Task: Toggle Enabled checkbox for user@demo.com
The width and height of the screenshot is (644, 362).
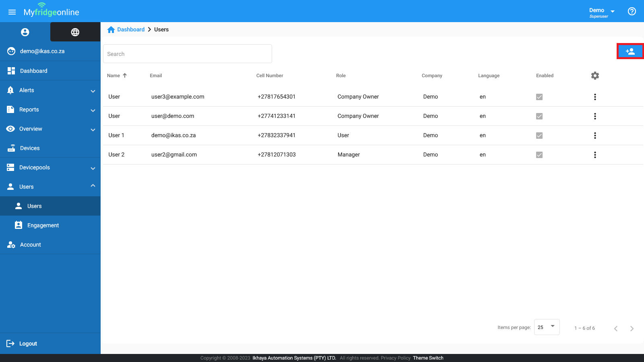Action: 539,116
